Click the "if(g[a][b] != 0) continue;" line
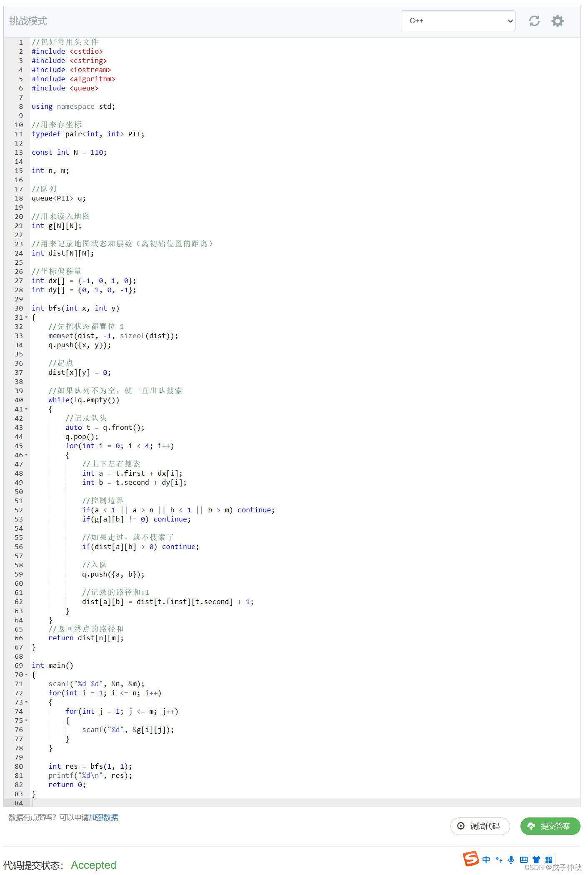This screenshot has height=875, width=588. (136, 519)
